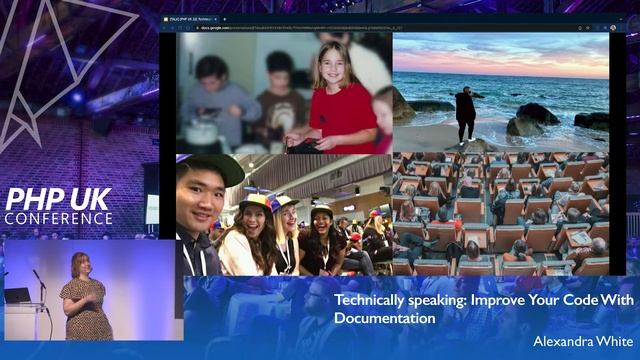Open a new browser tab with plus icon
Image resolution: width=640 pixels, height=360 pixels.
pyautogui.click(x=224, y=19)
